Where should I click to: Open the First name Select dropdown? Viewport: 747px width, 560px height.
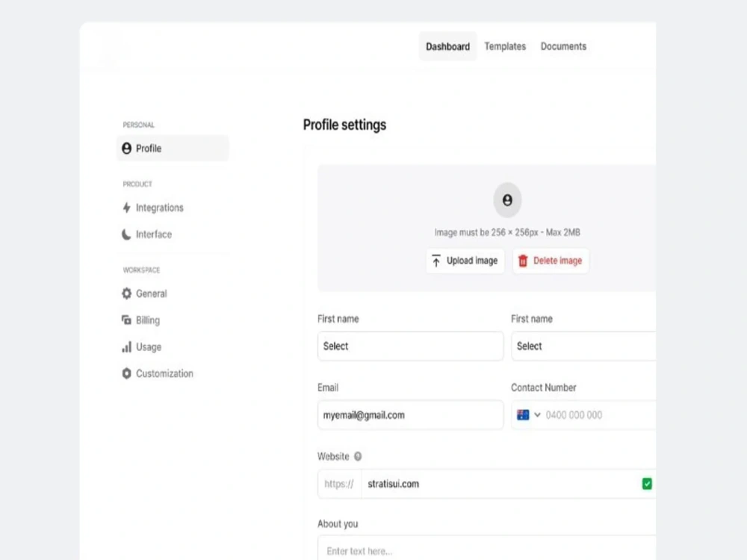(x=409, y=346)
